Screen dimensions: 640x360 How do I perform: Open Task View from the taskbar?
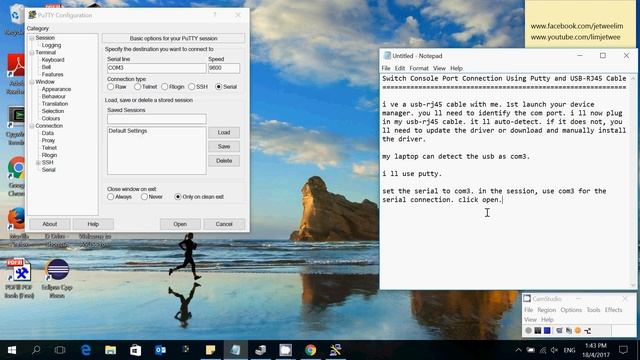[x=60, y=350]
